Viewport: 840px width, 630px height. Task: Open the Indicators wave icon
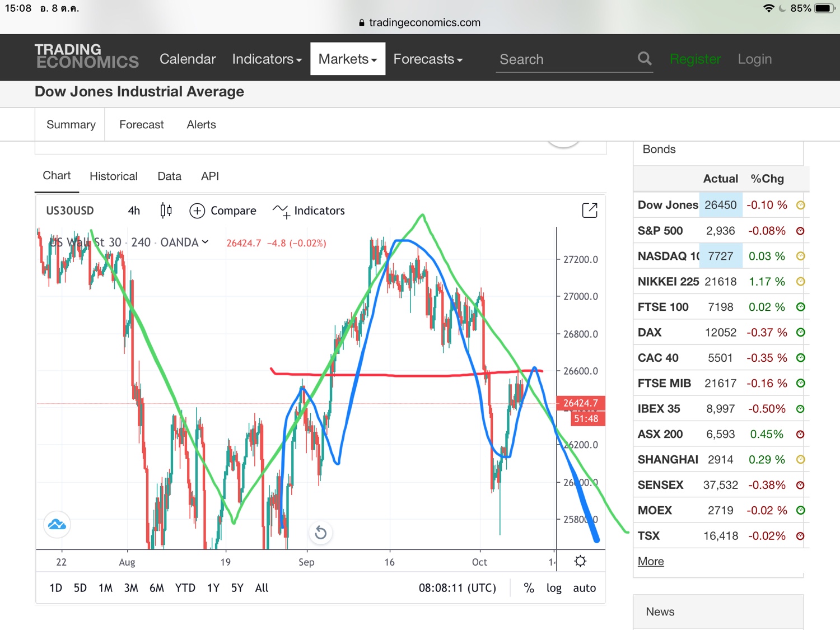tap(281, 211)
